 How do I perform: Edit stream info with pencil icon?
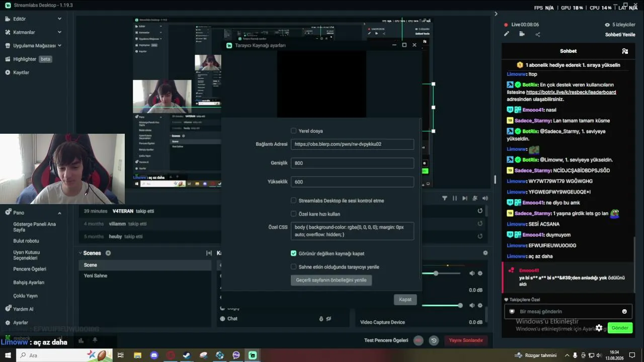(x=507, y=34)
